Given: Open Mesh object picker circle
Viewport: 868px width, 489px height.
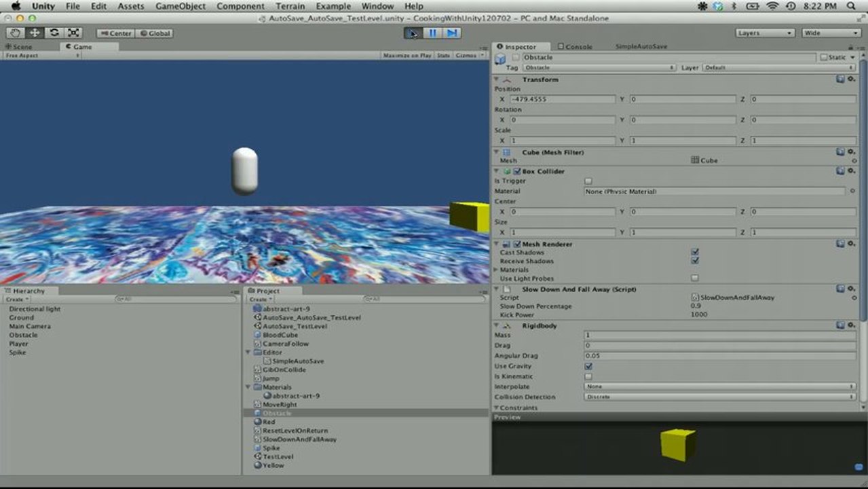Looking at the screenshot, I should click(854, 160).
